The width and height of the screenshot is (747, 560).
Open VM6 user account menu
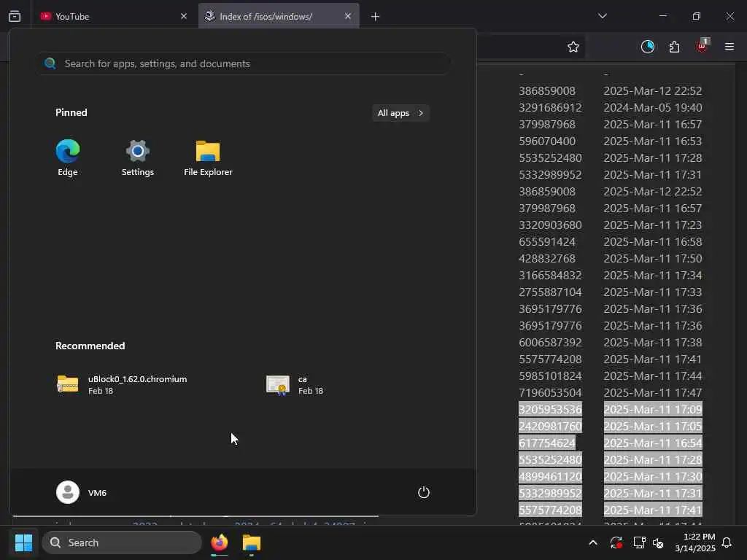pyautogui.click(x=82, y=492)
